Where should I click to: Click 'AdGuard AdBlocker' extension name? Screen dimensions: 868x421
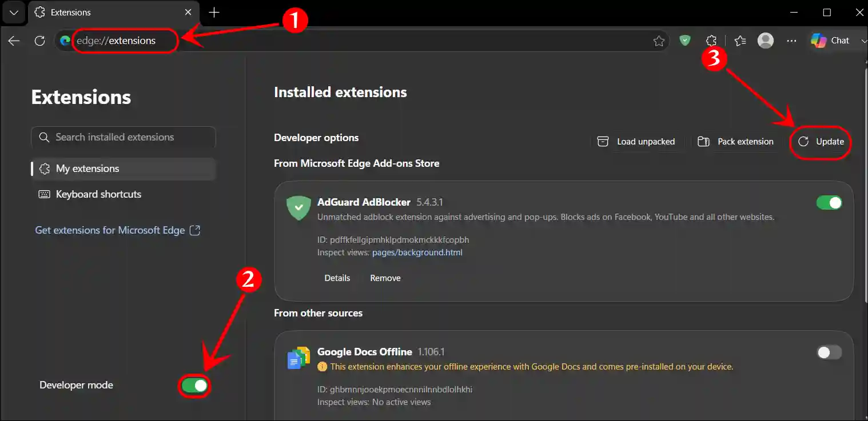pyautogui.click(x=364, y=202)
